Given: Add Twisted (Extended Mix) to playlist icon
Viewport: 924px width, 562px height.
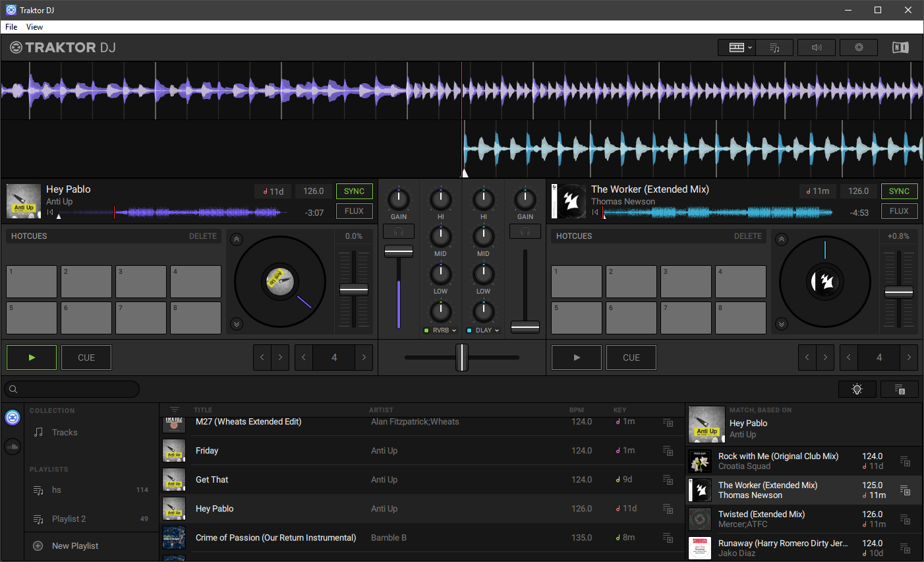Looking at the screenshot, I should tap(906, 520).
